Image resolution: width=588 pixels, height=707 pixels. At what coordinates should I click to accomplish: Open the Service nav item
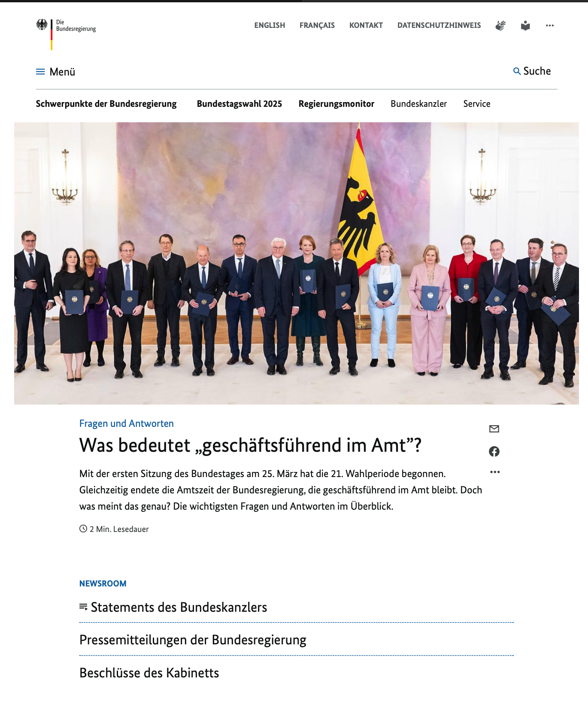[x=477, y=104]
